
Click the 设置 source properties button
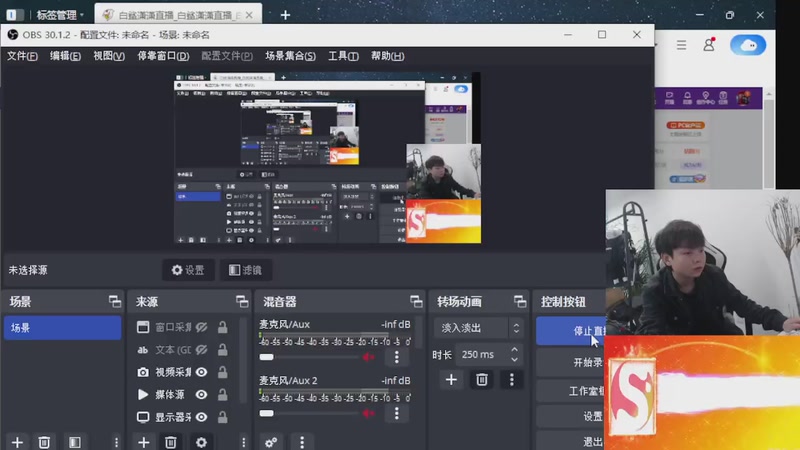tap(188, 270)
